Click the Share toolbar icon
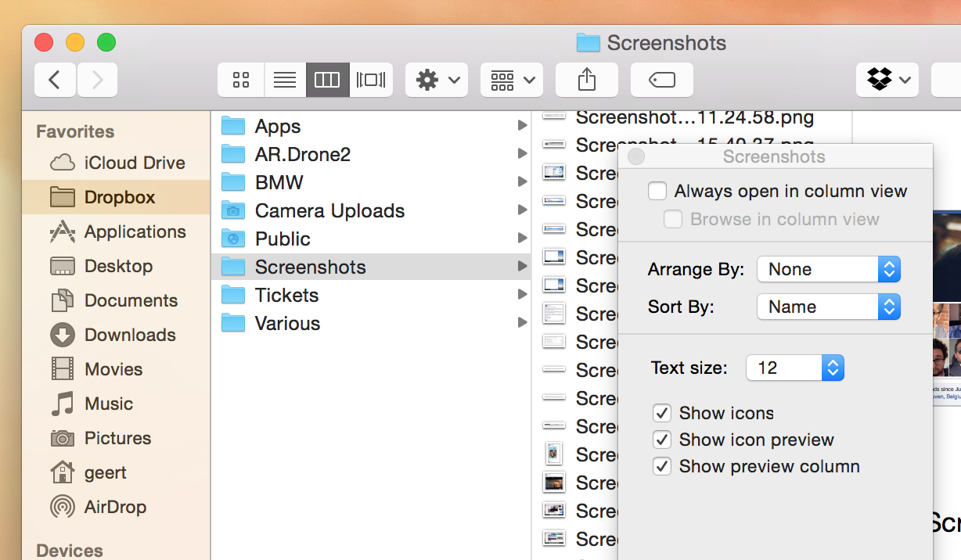 tap(587, 80)
